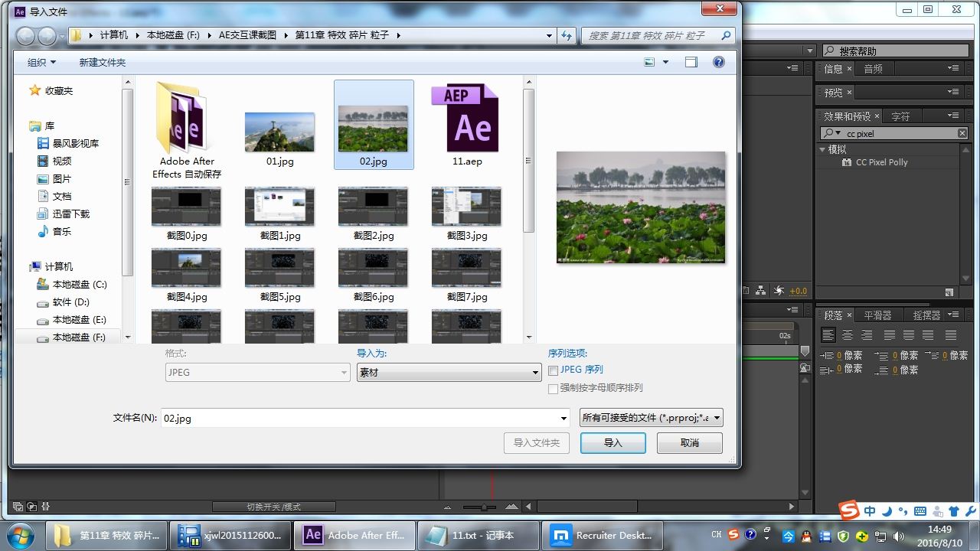Open 本地磁盘 (C:) drive

coord(72,284)
